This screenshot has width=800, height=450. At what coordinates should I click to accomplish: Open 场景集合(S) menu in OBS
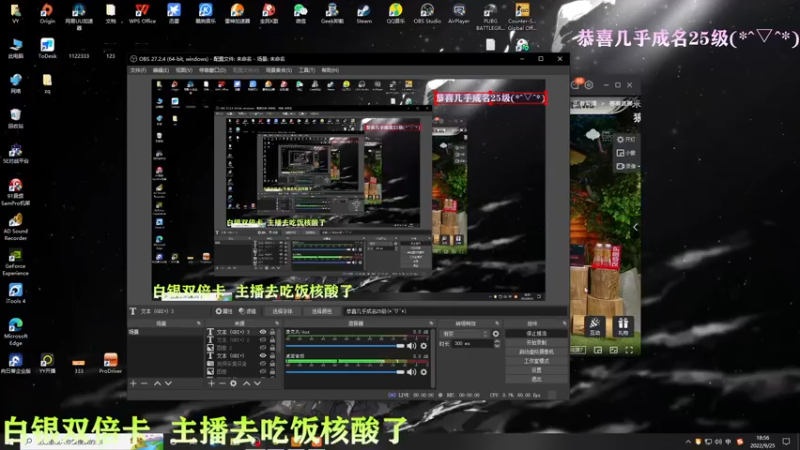[x=279, y=70]
